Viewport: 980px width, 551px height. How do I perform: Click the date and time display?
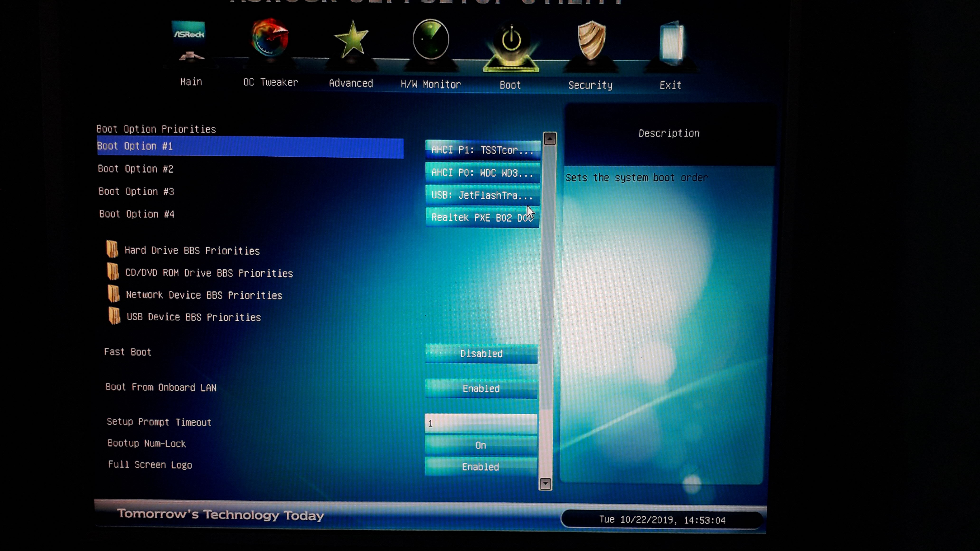[662, 520]
